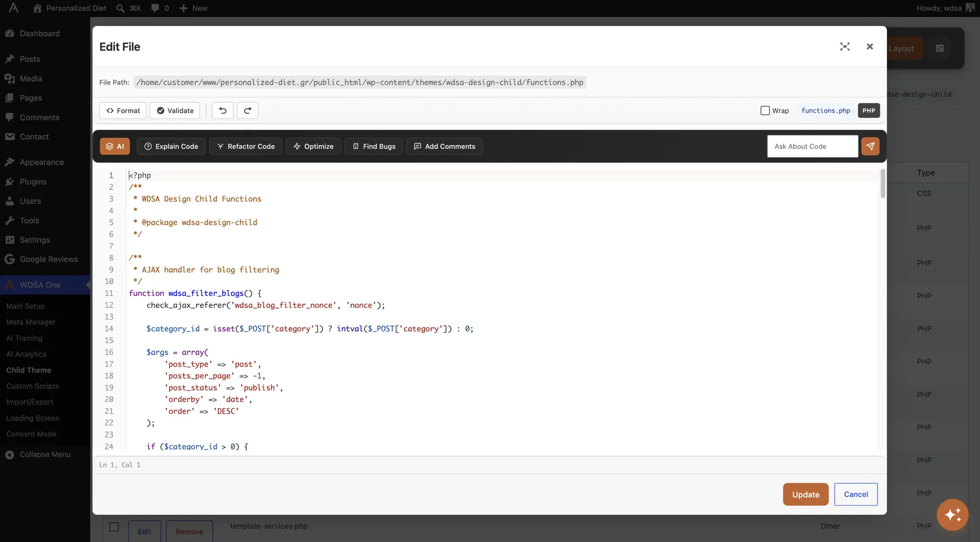Viewport: 980px width, 542px height.
Task: Open Dashboard in the sidebar
Action: [40, 34]
